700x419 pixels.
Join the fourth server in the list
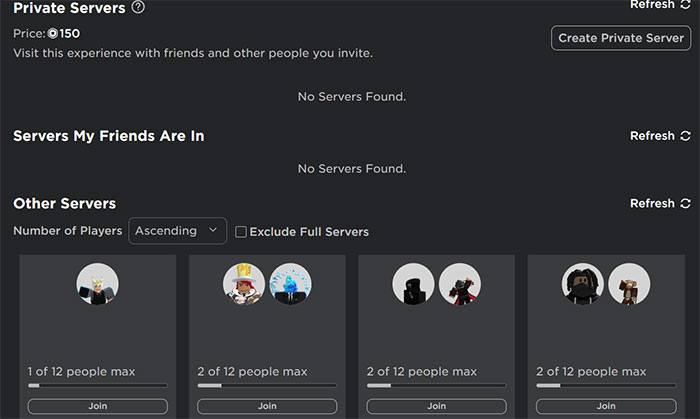tap(606, 406)
